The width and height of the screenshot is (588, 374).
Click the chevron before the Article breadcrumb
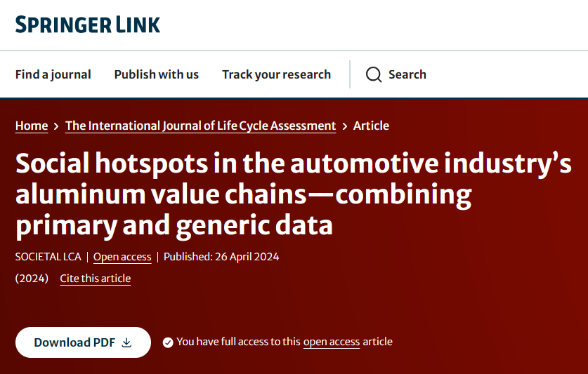(344, 126)
